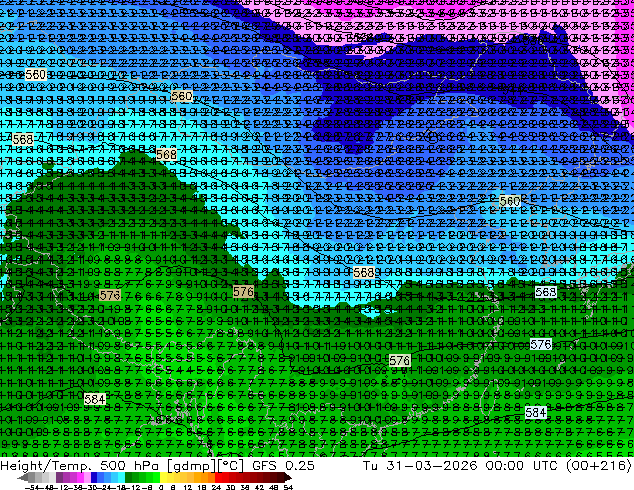This screenshot has width=634, height=490.
Task: Click the eastern '584' contour label
Action: (x=536, y=412)
